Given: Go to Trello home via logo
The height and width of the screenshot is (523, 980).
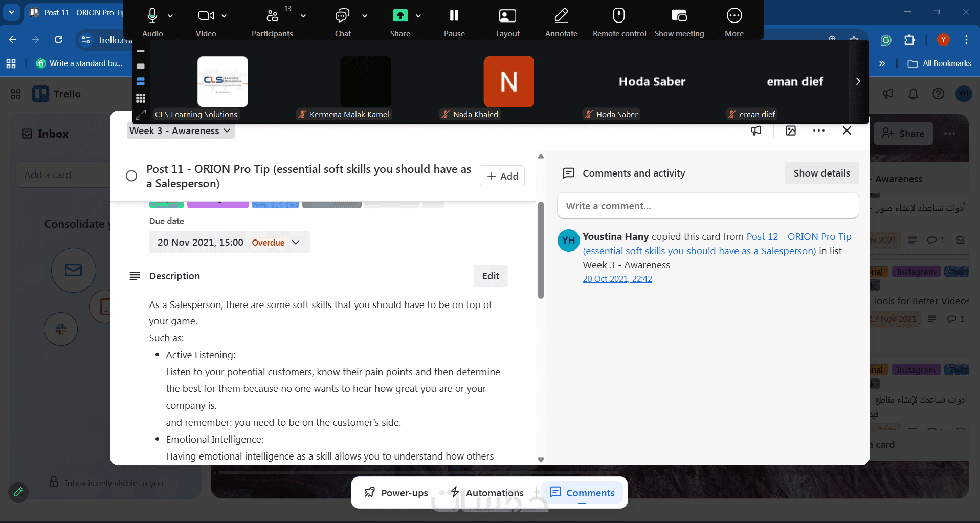Looking at the screenshot, I should (x=57, y=94).
